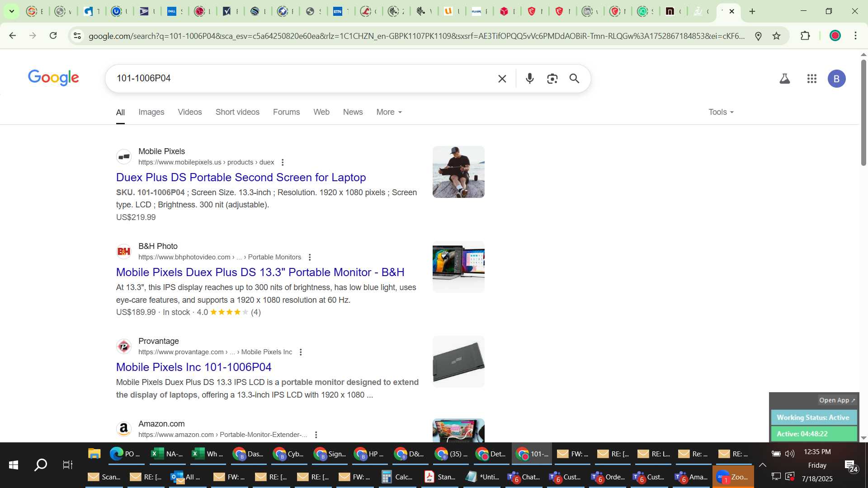Open the Edge PO window on the taskbar

[x=125, y=454]
